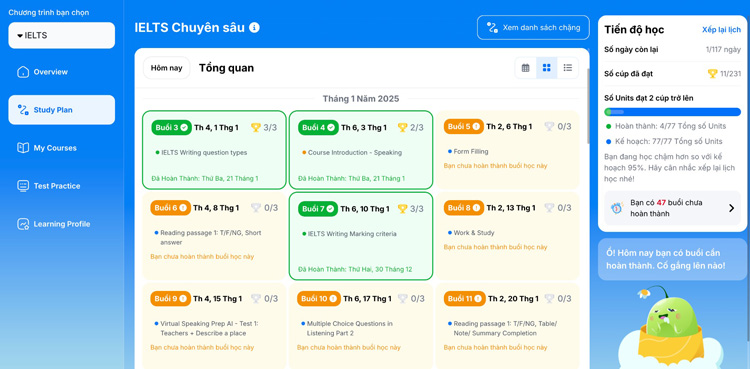This screenshot has height=369, width=750.
Task: Open the IELTS program dropdown
Action: (x=62, y=35)
